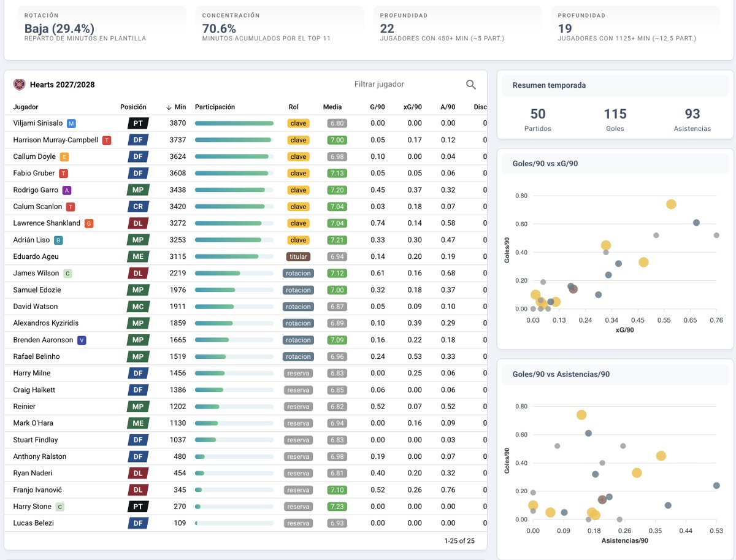Click the 6.80 rating badge for Viljami Sinisalo
This screenshot has width=736, height=560.
(x=337, y=123)
